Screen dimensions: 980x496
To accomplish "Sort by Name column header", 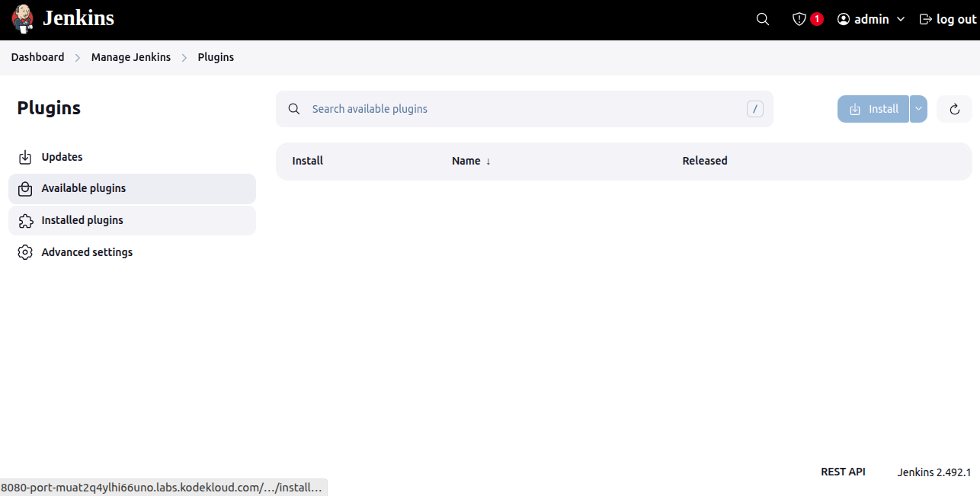I will (x=471, y=161).
